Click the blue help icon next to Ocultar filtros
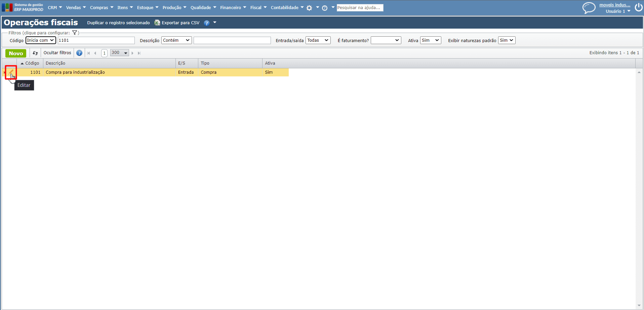Image resolution: width=644 pixels, height=310 pixels. click(79, 53)
